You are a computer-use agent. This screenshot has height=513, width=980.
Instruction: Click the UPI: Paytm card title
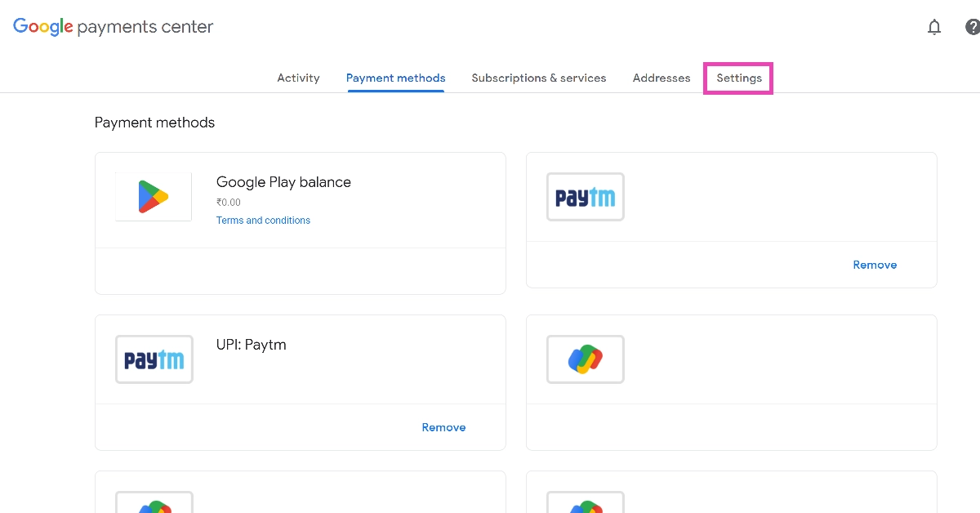tap(252, 345)
